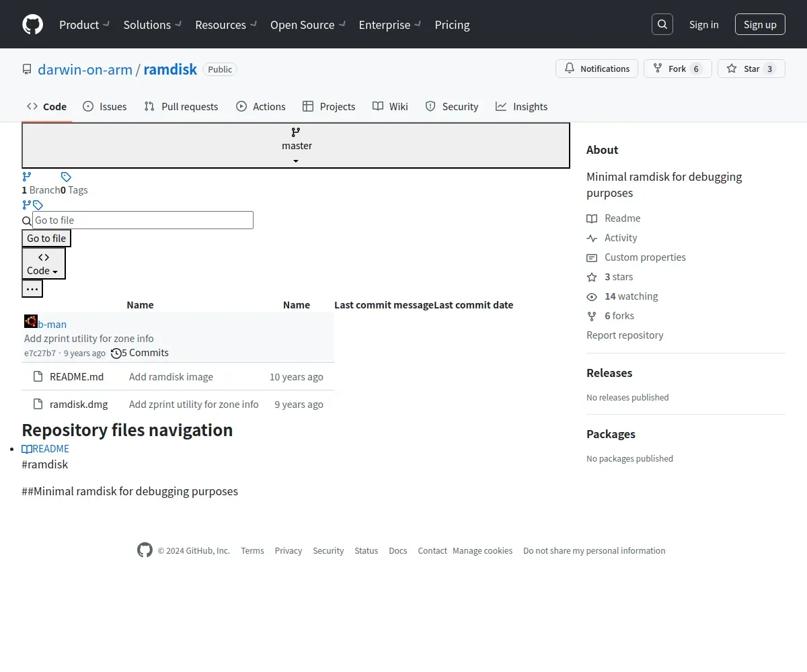Open the ramdisk repository name link
The image size is (807, 672).
(x=170, y=69)
